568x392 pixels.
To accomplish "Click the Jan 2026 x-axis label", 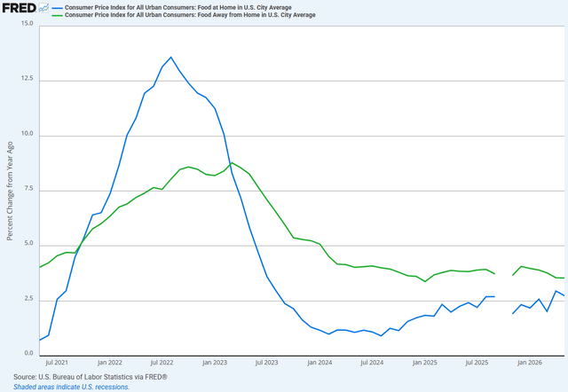I will click(530, 363).
